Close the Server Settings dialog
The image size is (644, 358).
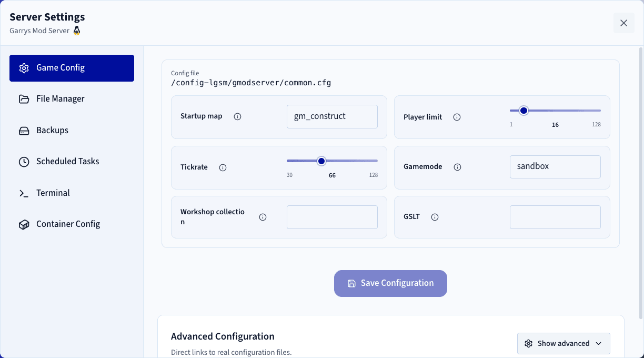click(x=624, y=23)
